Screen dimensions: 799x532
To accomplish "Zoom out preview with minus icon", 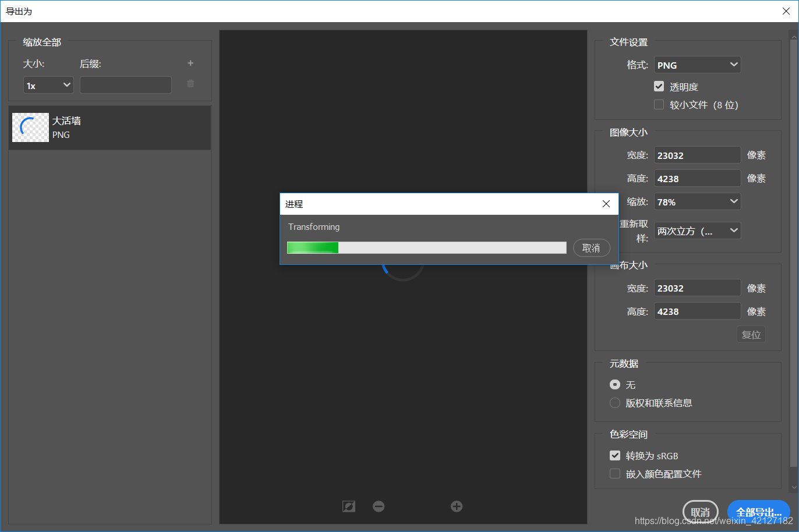I will click(x=379, y=506).
